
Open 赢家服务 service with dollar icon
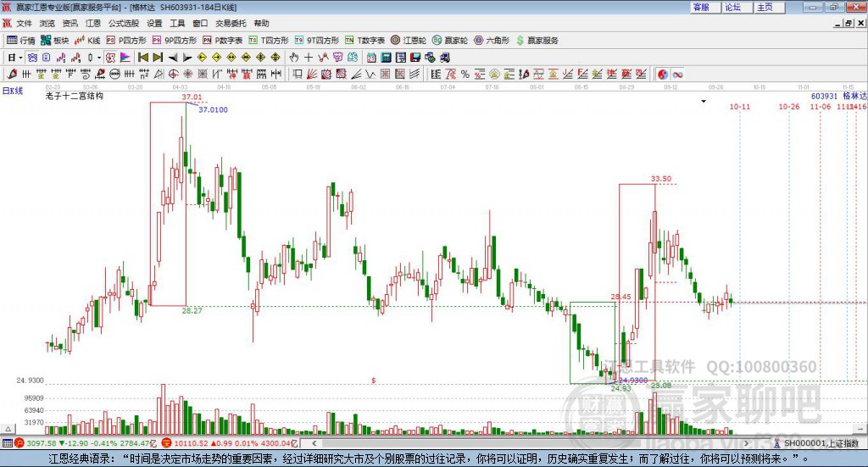(537, 41)
